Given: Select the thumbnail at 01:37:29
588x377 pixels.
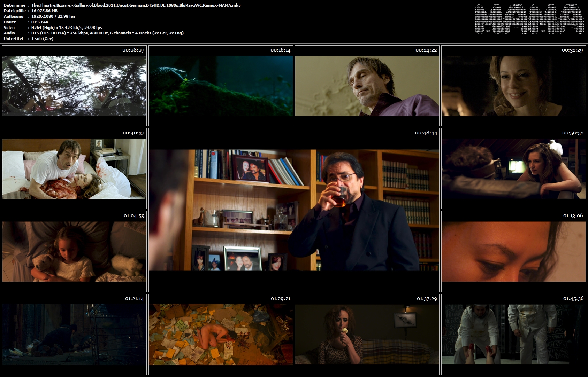Looking at the screenshot, I should [x=367, y=334].
